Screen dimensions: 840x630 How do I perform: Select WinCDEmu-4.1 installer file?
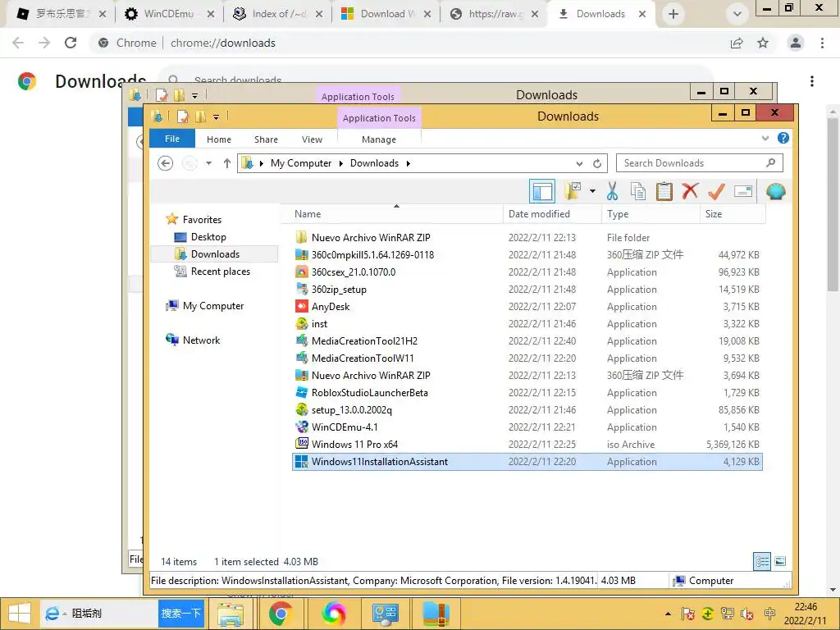[x=527, y=427]
